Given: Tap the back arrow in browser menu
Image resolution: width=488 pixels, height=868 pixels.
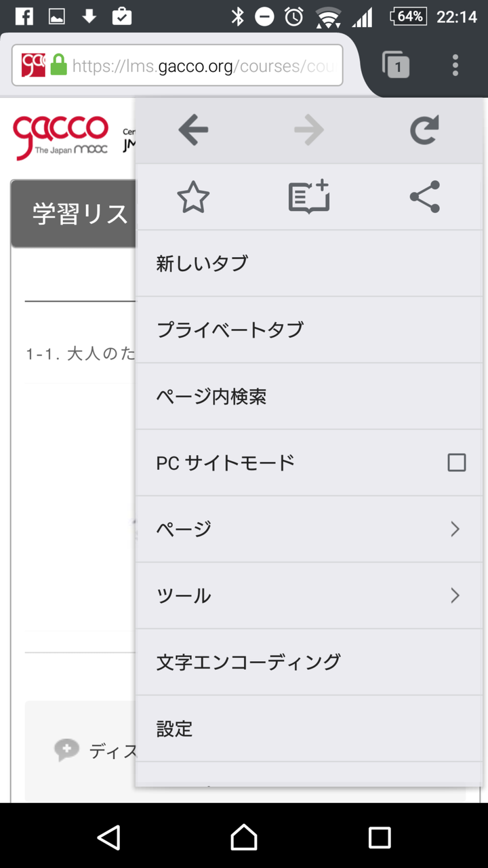Looking at the screenshot, I should tap(193, 130).
